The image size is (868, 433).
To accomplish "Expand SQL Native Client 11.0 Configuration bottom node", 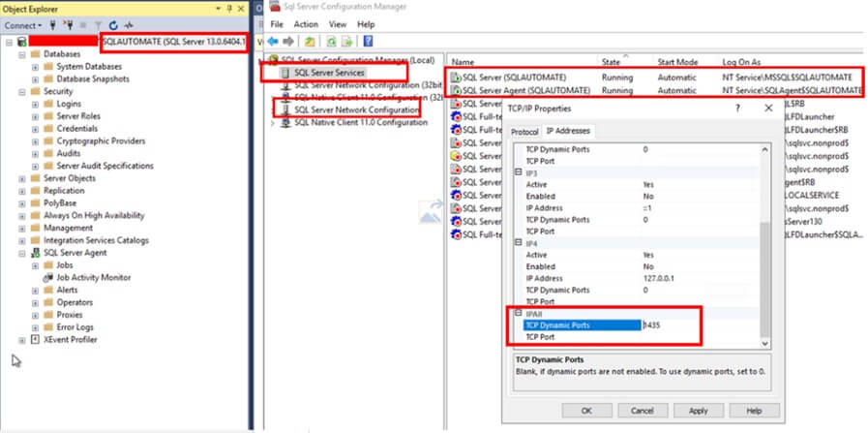I will coord(272,122).
